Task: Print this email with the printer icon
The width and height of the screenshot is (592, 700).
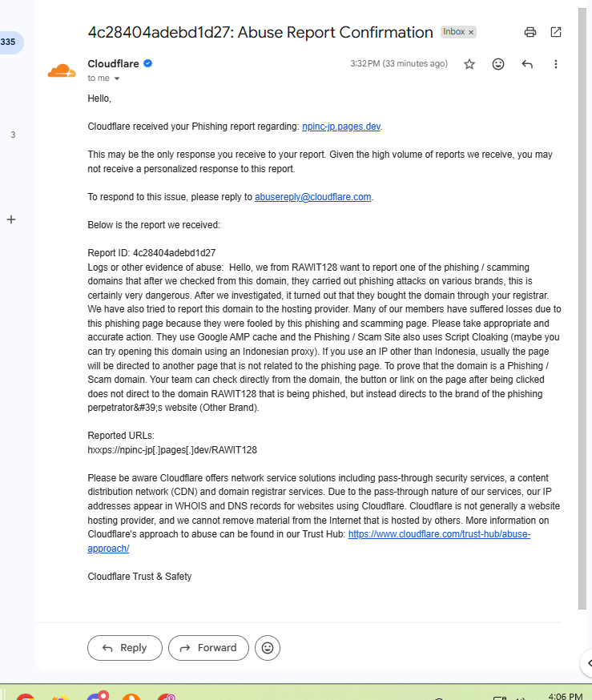Action: [x=530, y=32]
